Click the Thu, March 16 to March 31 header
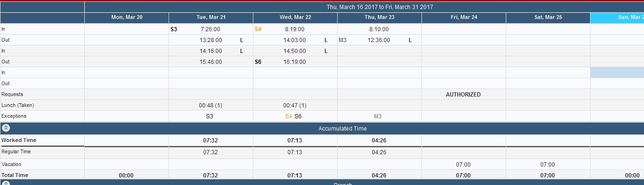The width and height of the screenshot is (644, 185). click(x=380, y=7)
